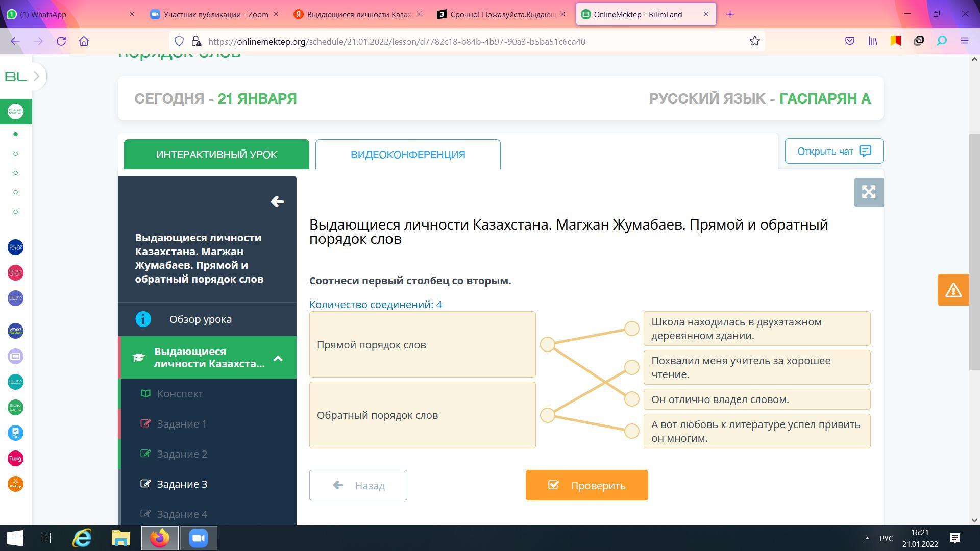Click the Bilim Land sidebar icon
Screen dimensions: 980x551
point(15,407)
